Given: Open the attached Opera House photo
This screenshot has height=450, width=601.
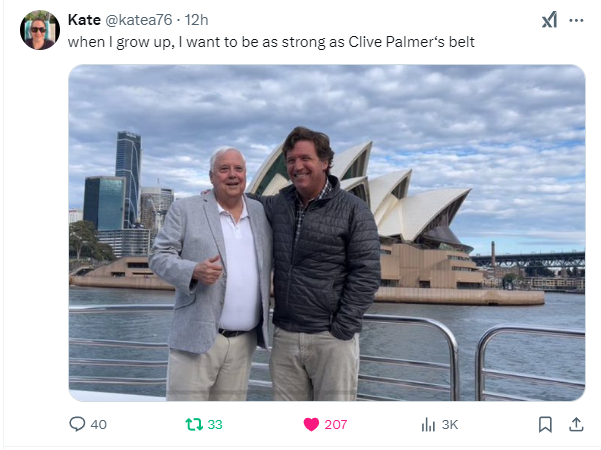Looking at the screenshot, I should click(x=327, y=233).
